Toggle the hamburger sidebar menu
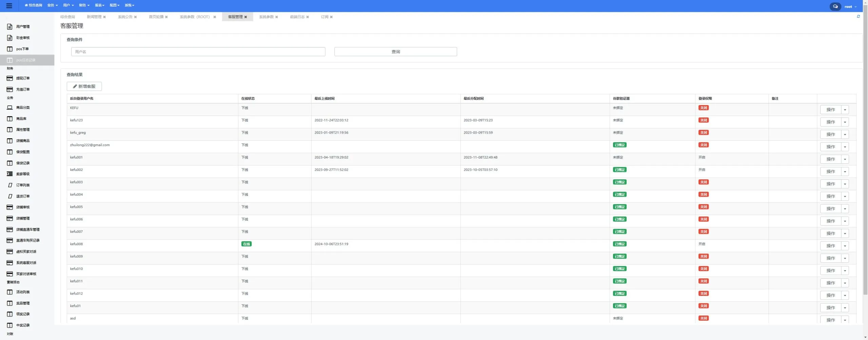 9,6
